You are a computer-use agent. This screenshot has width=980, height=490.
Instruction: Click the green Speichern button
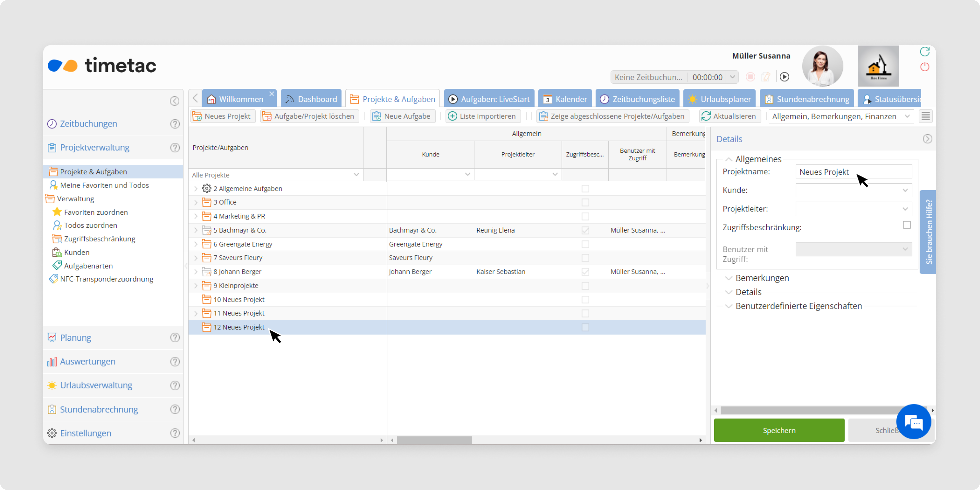click(779, 430)
